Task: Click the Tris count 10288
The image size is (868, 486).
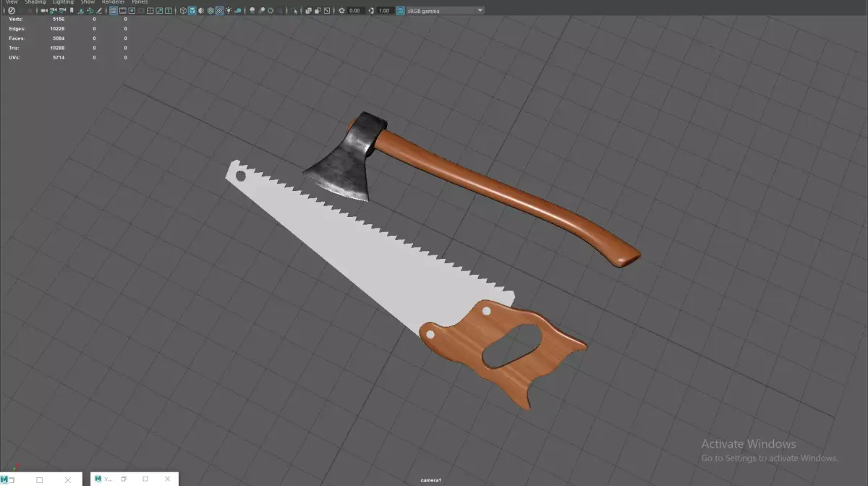Action: coord(57,48)
